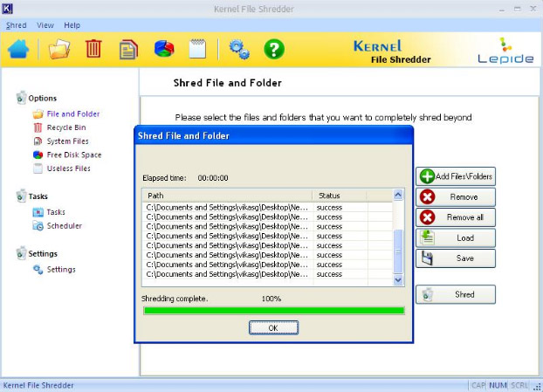Select the last path row in list
This screenshot has width=543, height=392.
coord(267,274)
